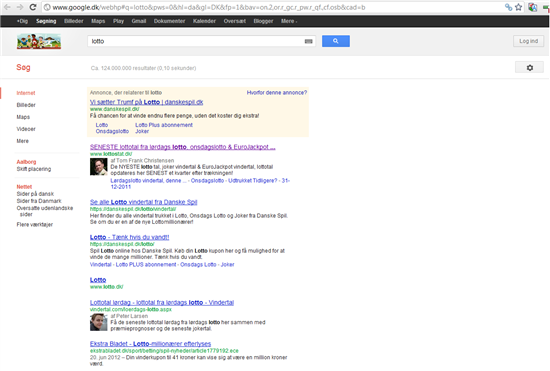Click the Log ind button

(x=528, y=41)
